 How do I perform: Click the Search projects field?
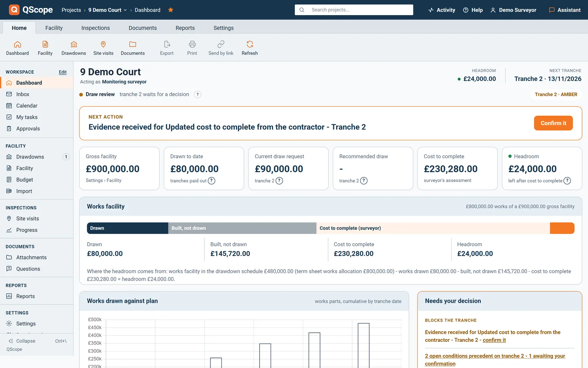point(354,10)
